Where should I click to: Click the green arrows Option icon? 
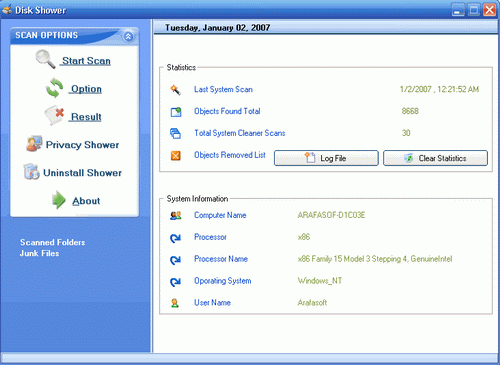coord(54,88)
